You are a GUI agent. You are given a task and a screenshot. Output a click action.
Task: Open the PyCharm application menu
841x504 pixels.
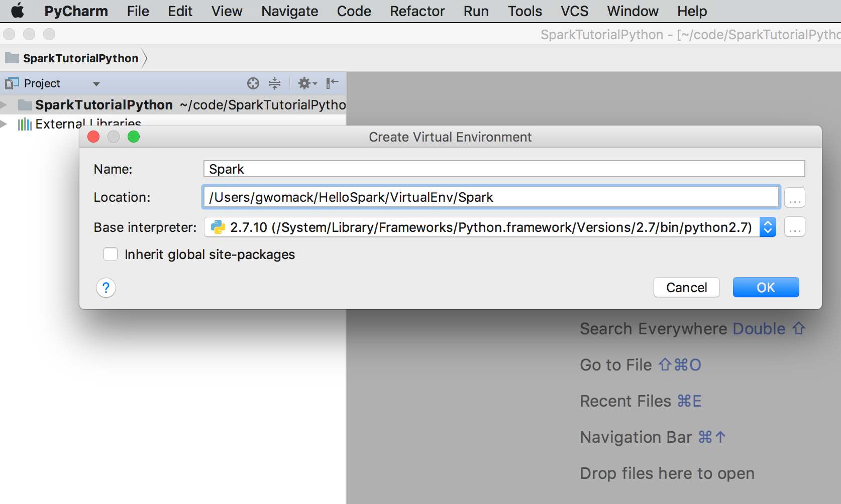click(x=76, y=11)
